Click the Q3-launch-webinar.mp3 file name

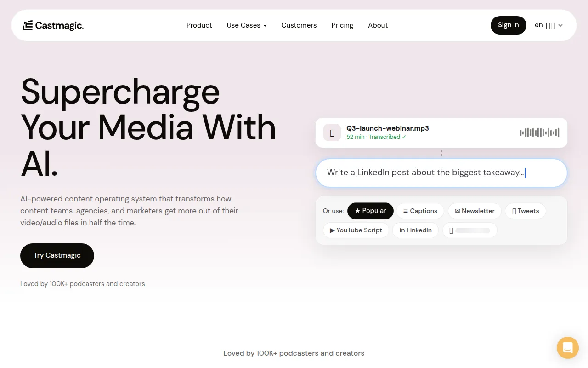(388, 128)
